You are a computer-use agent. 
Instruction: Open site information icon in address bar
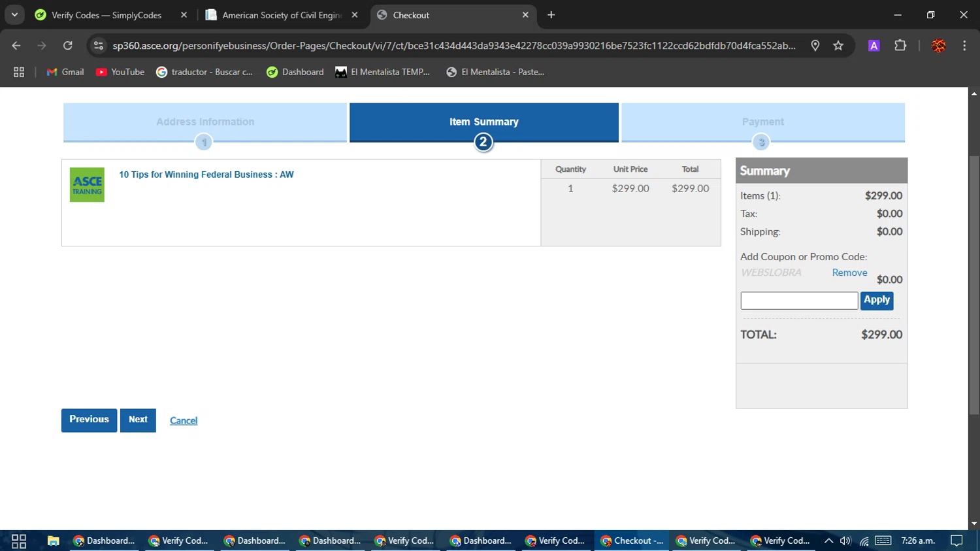pos(99,46)
